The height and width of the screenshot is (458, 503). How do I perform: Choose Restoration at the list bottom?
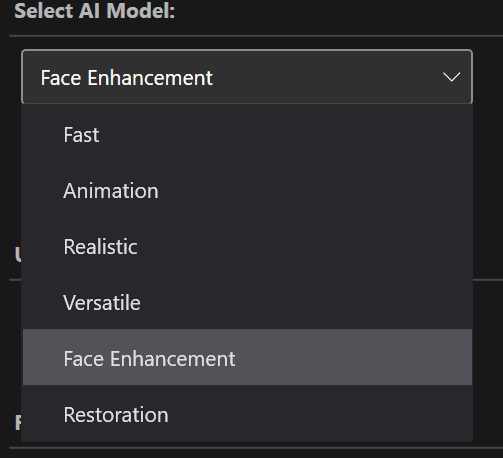[x=247, y=413]
